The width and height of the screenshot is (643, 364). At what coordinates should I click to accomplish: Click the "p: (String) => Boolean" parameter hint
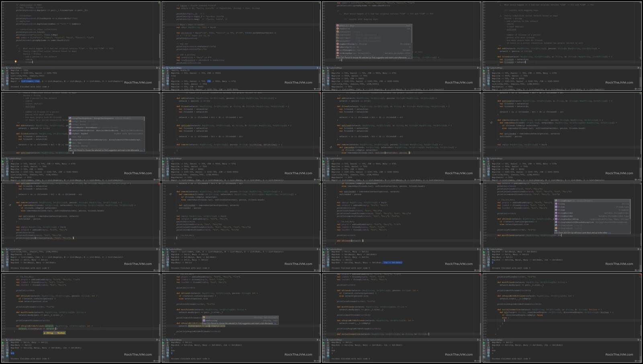point(54,333)
